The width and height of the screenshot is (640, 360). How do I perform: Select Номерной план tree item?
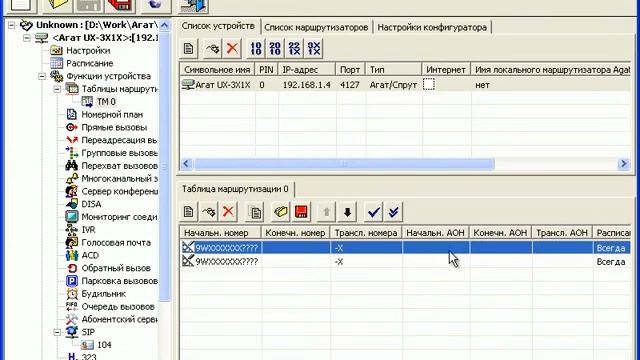pyautogui.click(x=112, y=115)
